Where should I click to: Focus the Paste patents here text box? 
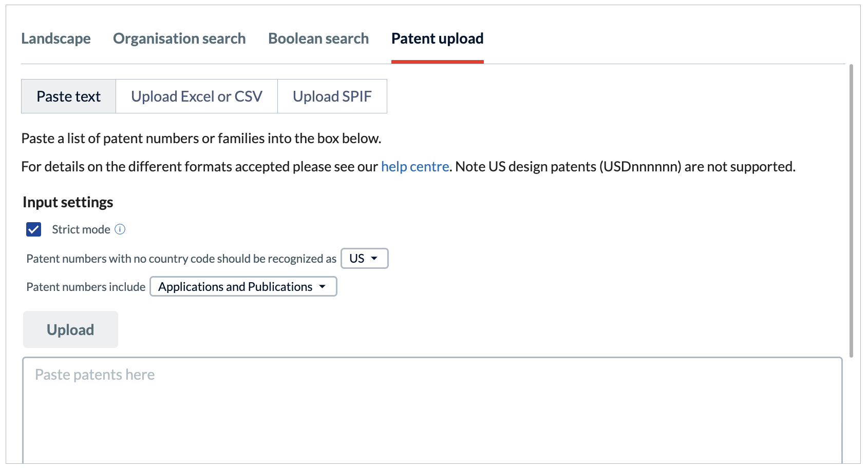(x=432, y=410)
